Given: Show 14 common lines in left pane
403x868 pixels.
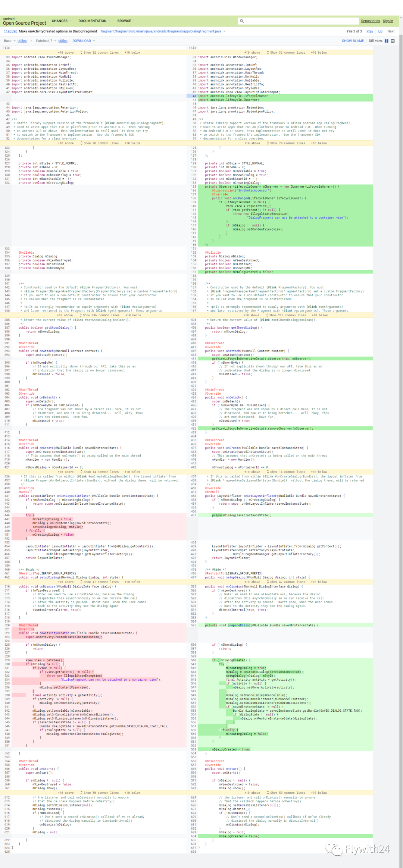Looking at the screenshot, I should pyautogui.click(x=100, y=472).
